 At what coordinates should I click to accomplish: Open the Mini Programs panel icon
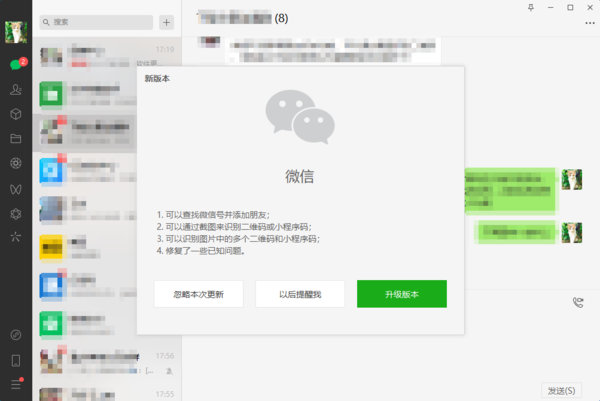16,335
